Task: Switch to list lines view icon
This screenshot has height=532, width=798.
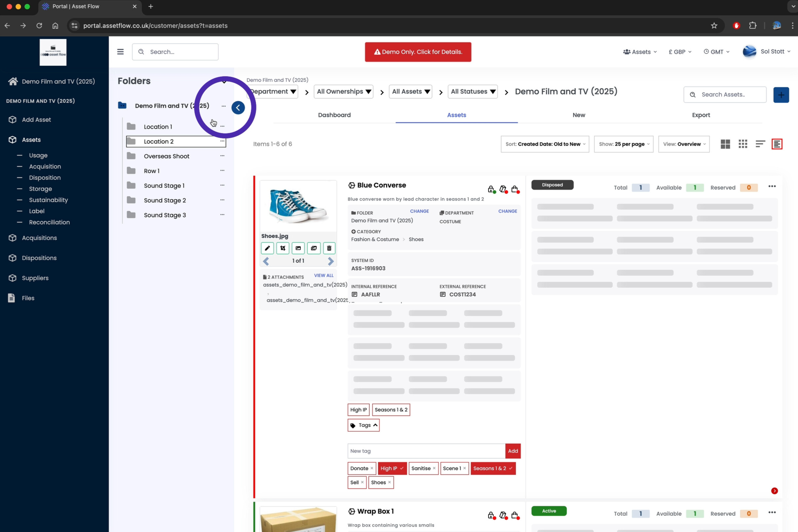Action: [x=760, y=144]
